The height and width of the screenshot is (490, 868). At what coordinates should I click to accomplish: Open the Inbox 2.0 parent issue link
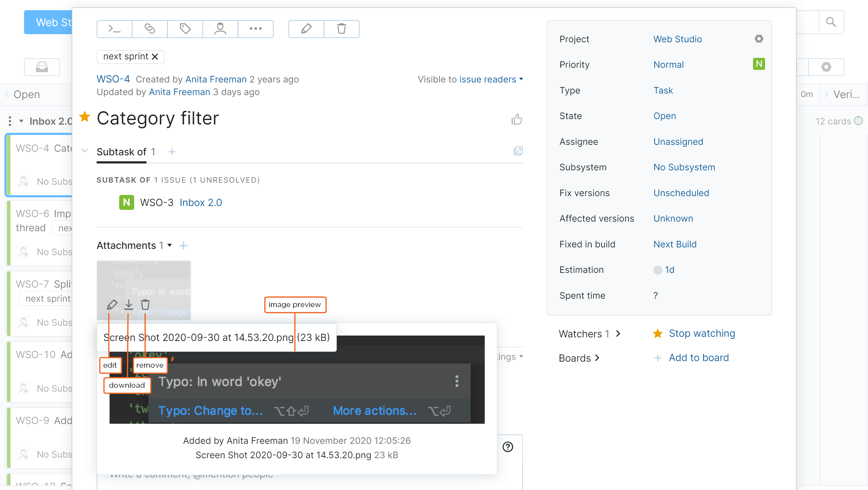coord(200,202)
